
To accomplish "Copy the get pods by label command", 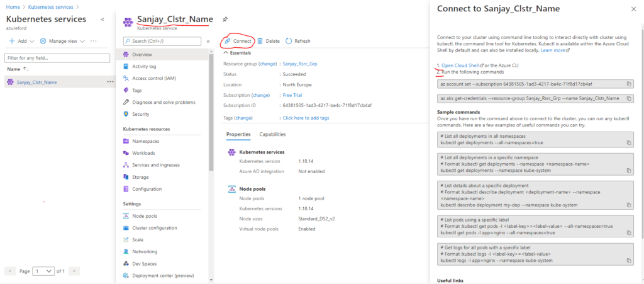I will 628,232.
